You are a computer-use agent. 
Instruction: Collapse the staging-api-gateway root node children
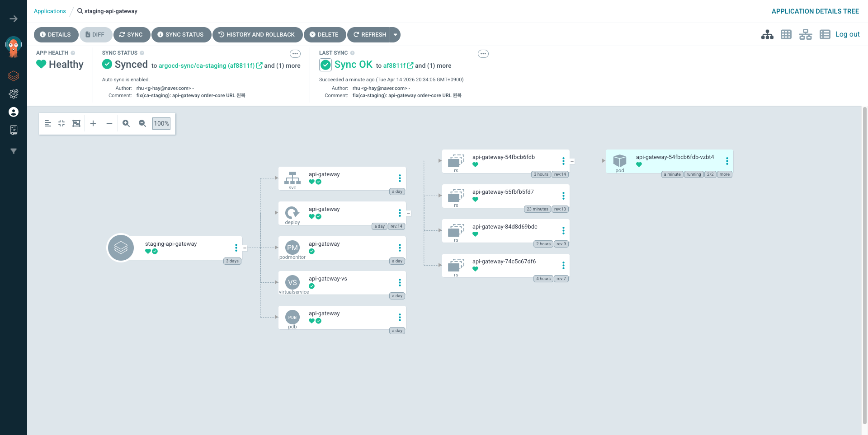pyautogui.click(x=245, y=248)
